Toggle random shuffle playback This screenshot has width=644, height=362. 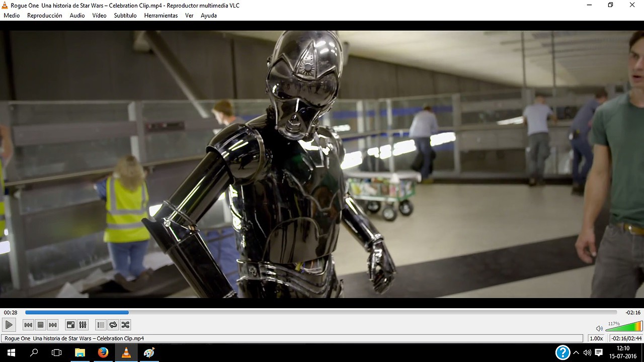click(x=125, y=325)
